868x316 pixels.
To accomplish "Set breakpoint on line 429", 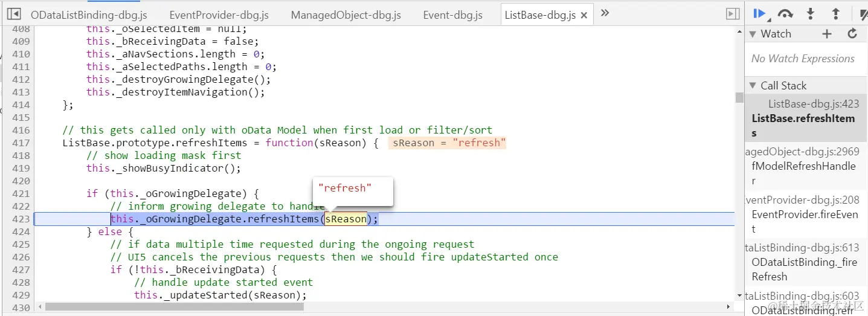I will click(21, 295).
